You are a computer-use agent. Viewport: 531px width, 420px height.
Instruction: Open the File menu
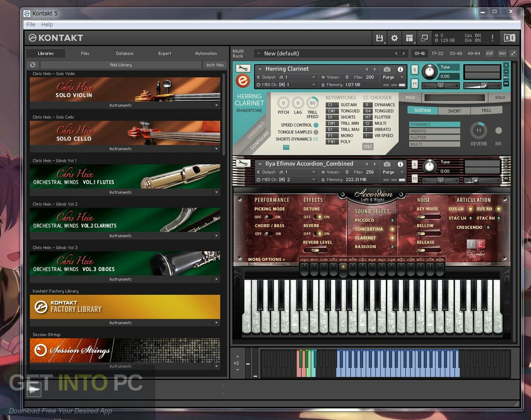tap(31, 24)
